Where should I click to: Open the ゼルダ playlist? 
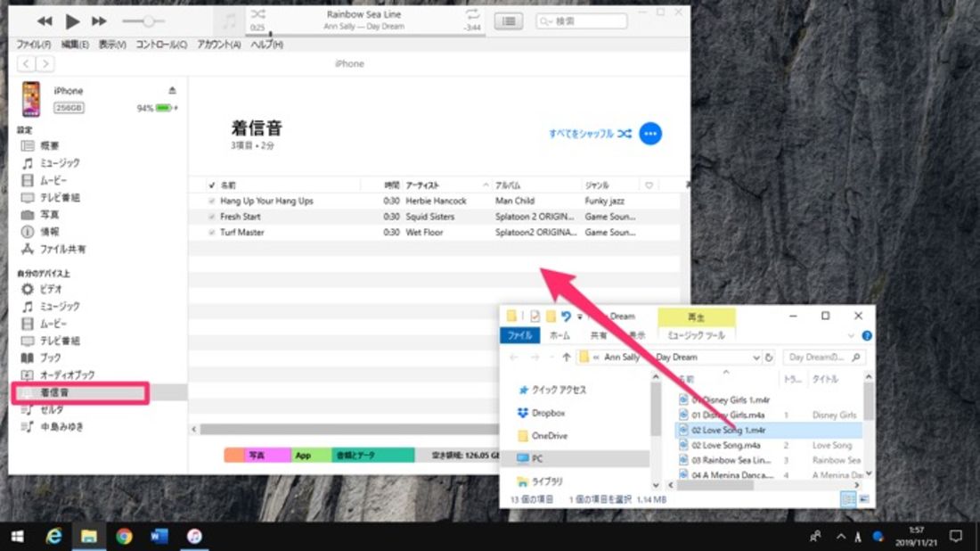52,409
